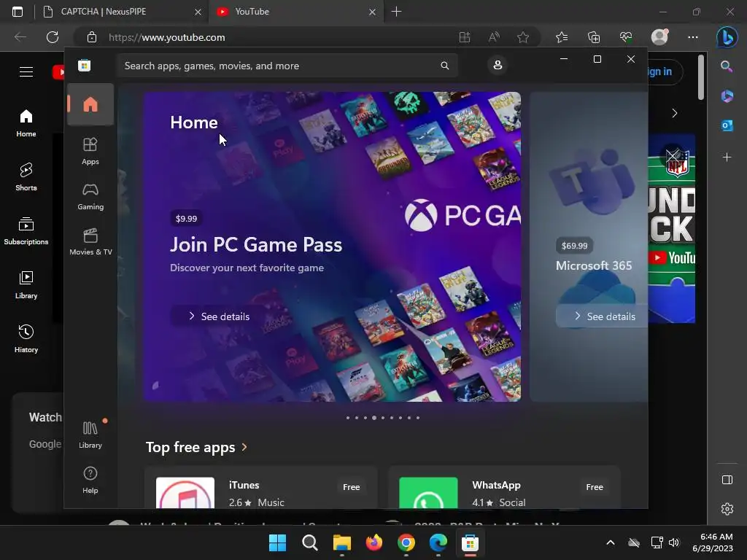The height and width of the screenshot is (560, 747).
Task: Open Library in Microsoft Store sidebar
Action: [90, 435]
